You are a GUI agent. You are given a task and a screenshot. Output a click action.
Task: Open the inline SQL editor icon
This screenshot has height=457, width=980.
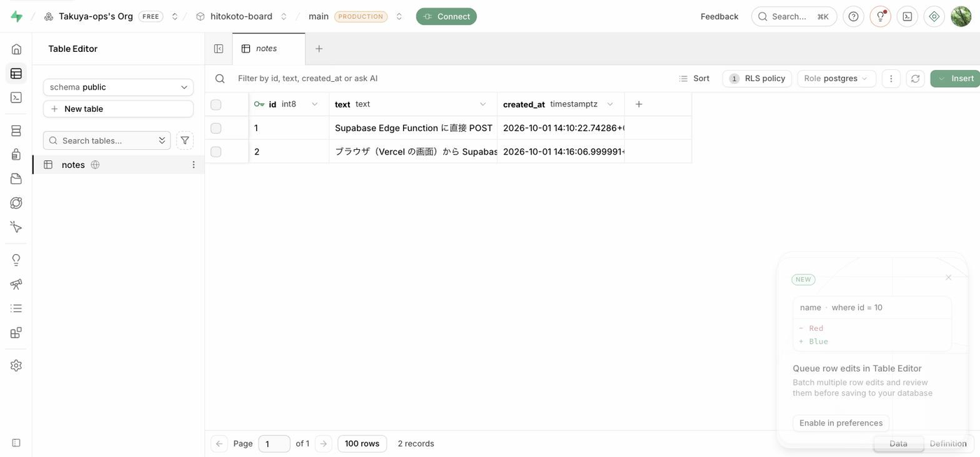907,16
